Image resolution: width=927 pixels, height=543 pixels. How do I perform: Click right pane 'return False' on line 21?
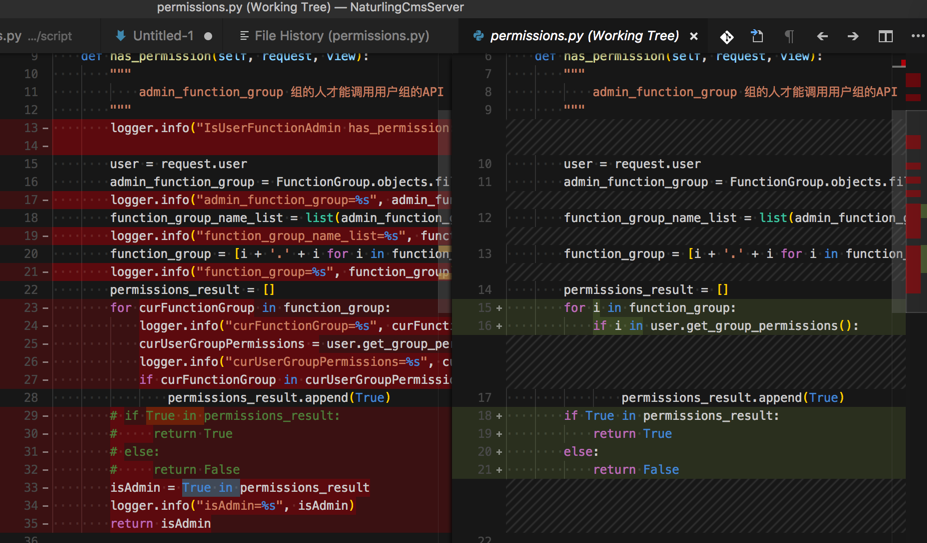click(636, 470)
